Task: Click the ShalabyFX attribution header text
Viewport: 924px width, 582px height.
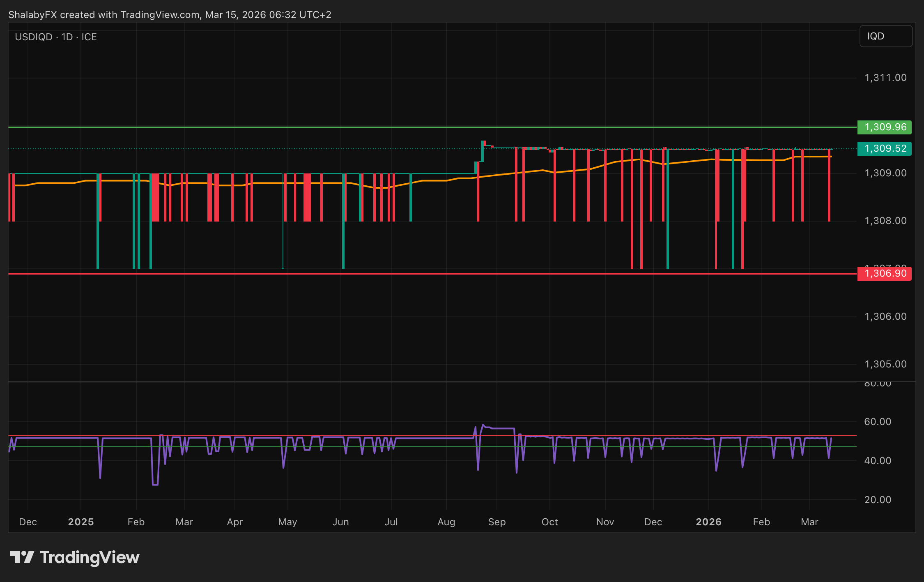Action: [170, 15]
